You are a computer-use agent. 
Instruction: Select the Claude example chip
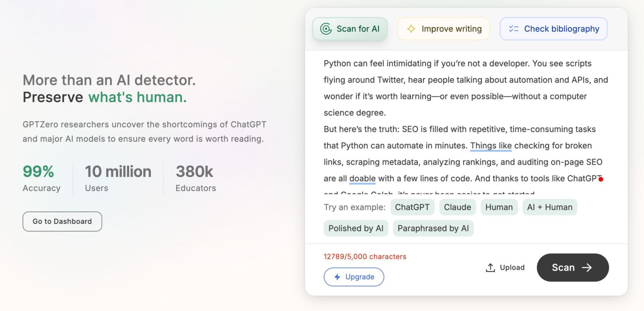457,207
